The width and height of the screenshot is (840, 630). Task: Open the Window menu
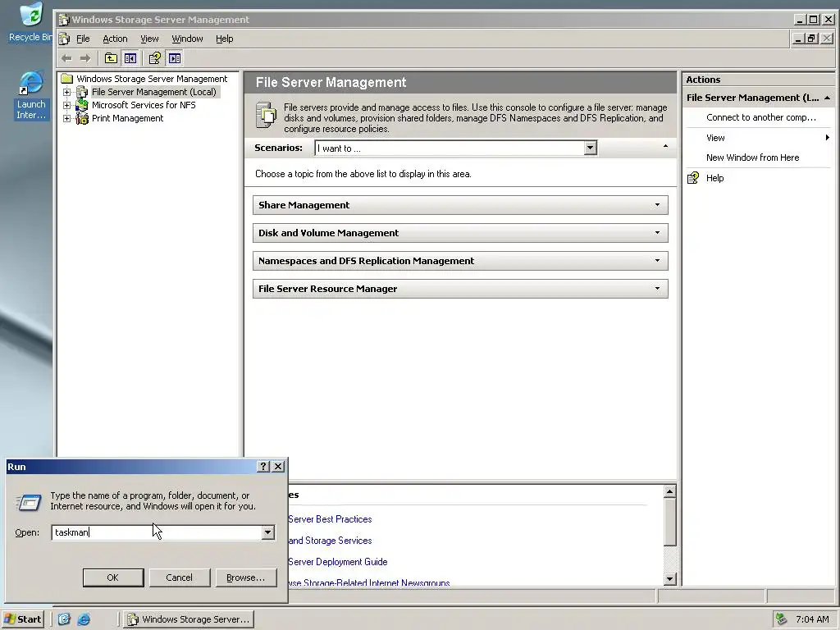click(x=187, y=39)
